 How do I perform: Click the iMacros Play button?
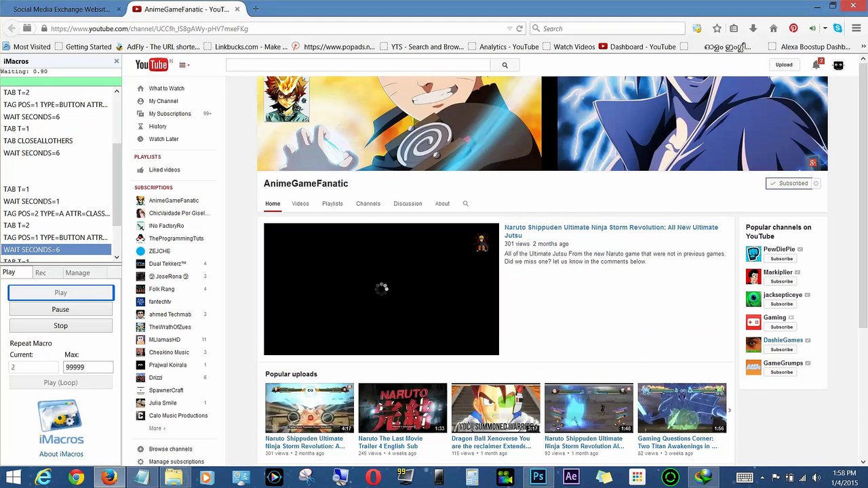pos(60,293)
